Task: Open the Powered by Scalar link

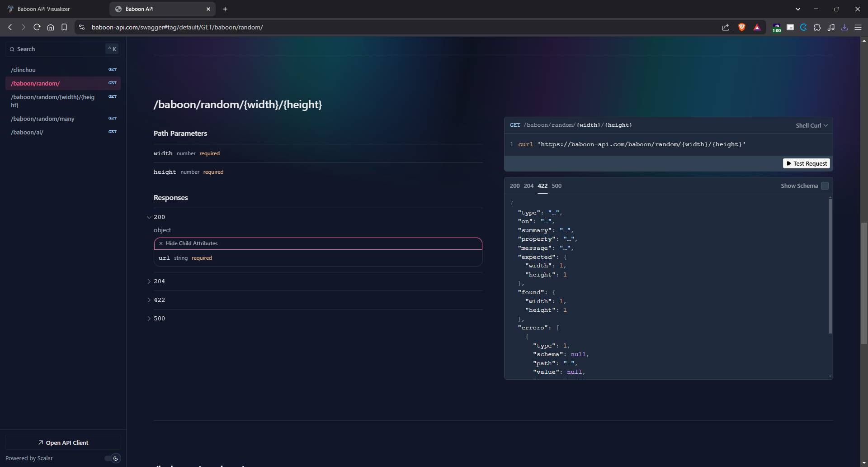Action: 29,458
